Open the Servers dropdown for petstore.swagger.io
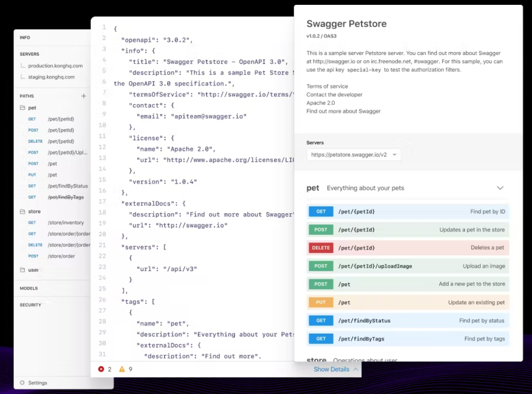The width and height of the screenshot is (532, 394). (x=353, y=155)
